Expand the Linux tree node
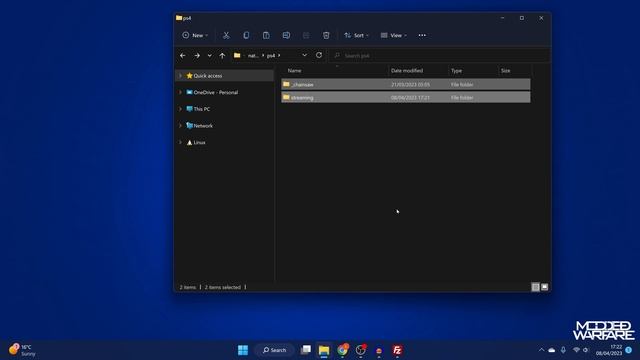This screenshot has height=360, width=640. (x=180, y=143)
